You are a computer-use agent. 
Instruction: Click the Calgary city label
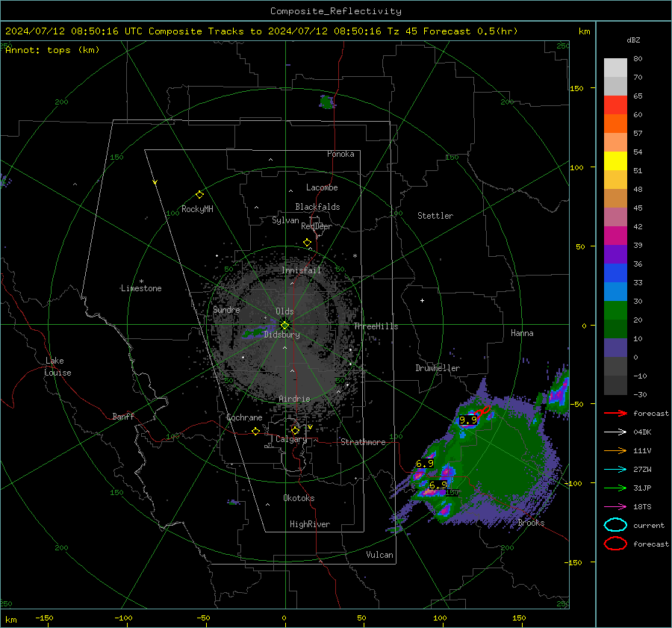pos(291,439)
